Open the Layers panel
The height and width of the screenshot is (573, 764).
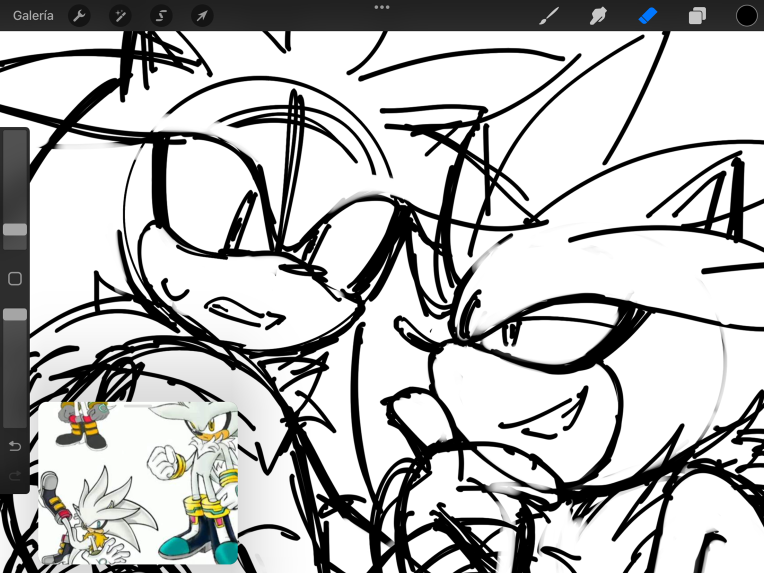point(697,16)
